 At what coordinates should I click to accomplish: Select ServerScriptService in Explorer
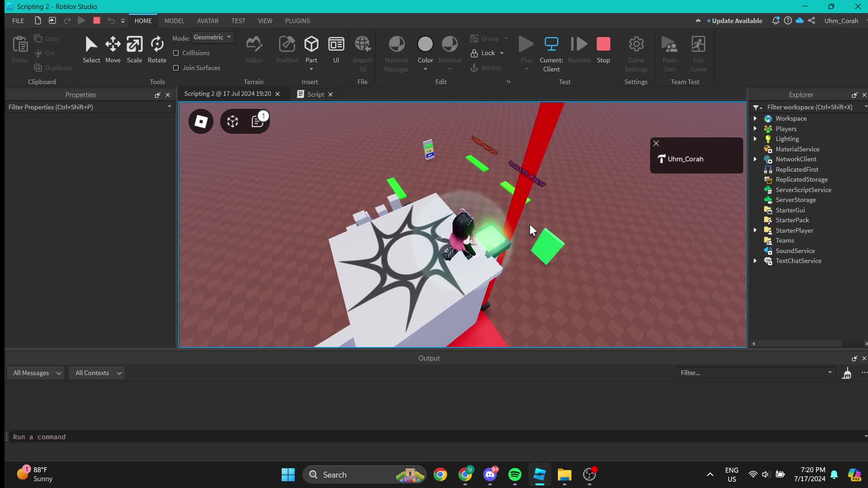803,190
